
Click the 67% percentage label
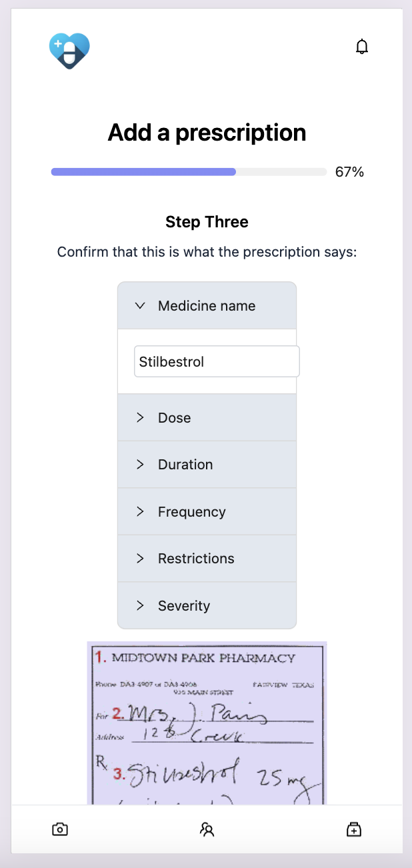click(x=349, y=172)
